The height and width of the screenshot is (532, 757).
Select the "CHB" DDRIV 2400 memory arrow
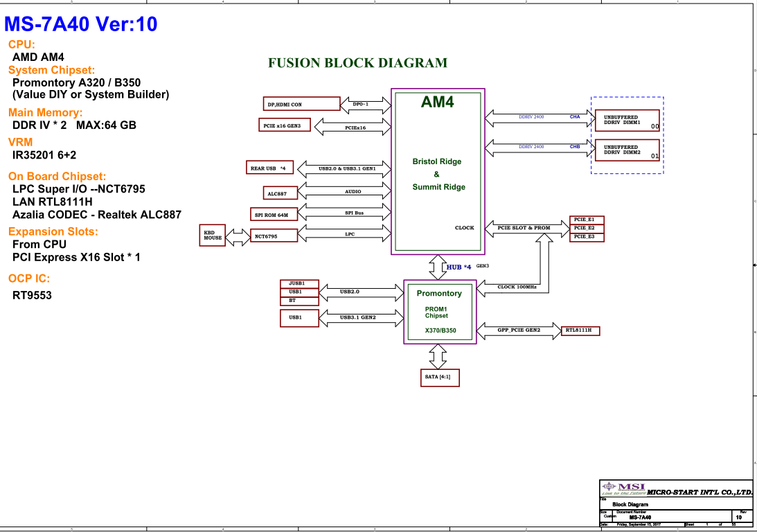click(540, 148)
